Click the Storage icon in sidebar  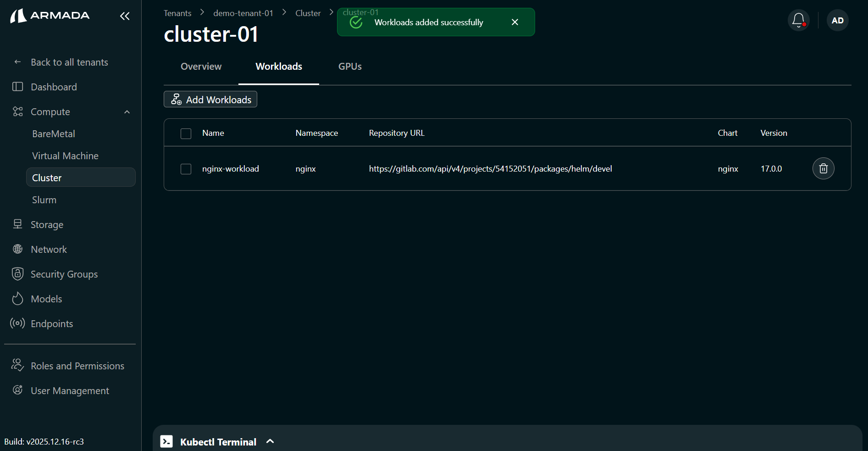coord(17,224)
